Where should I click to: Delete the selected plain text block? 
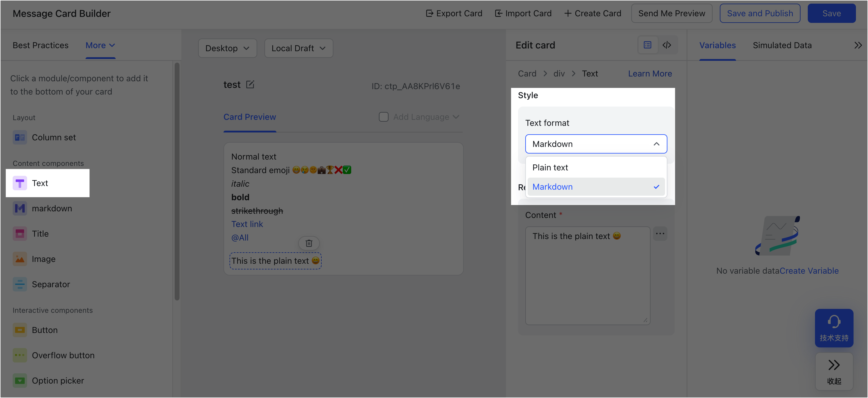pyautogui.click(x=309, y=243)
